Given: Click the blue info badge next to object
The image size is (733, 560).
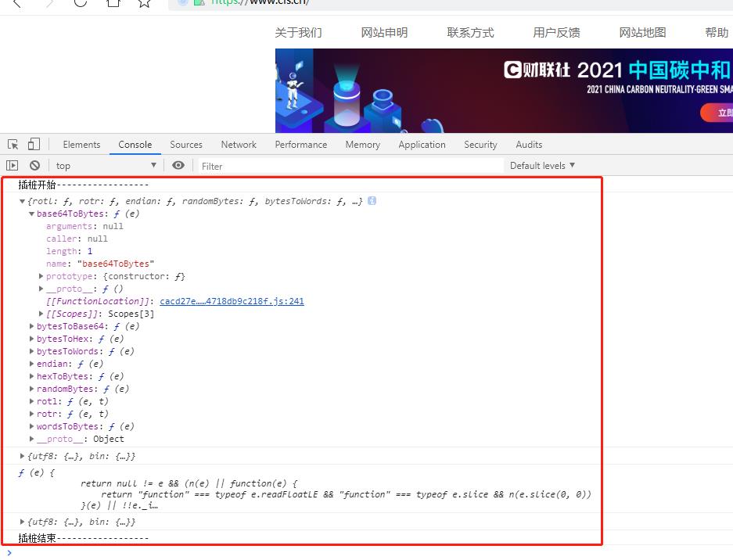Looking at the screenshot, I should click(x=372, y=201).
